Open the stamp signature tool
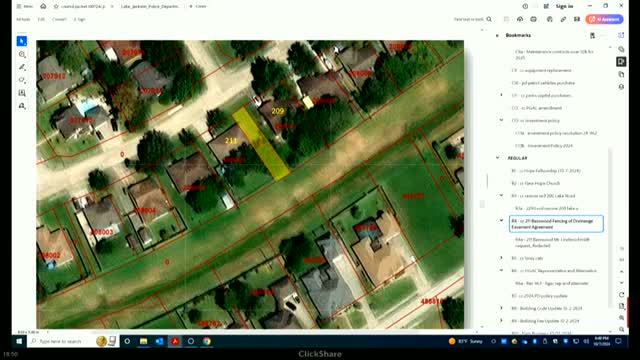 22,106
